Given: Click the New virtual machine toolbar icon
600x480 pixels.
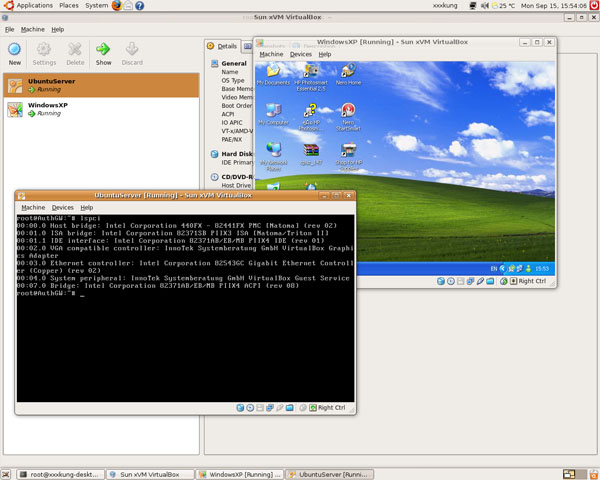Looking at the screenshot, I should (15, 54).
